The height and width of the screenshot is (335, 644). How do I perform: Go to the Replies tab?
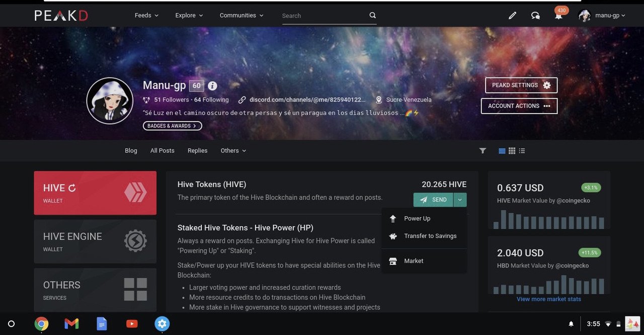coord(198,150)
